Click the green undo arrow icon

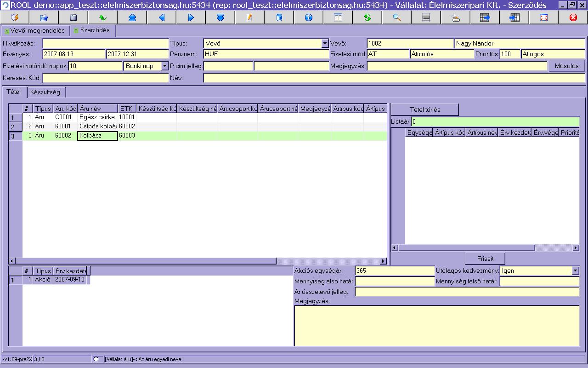[103, 17]
